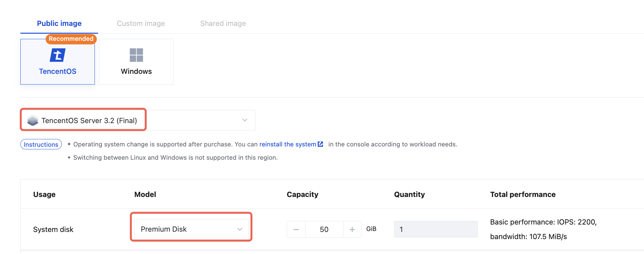This screenshot has width=644, height=254.
Task: Click the TencentOS Server version disk icon
Action: 33,121
